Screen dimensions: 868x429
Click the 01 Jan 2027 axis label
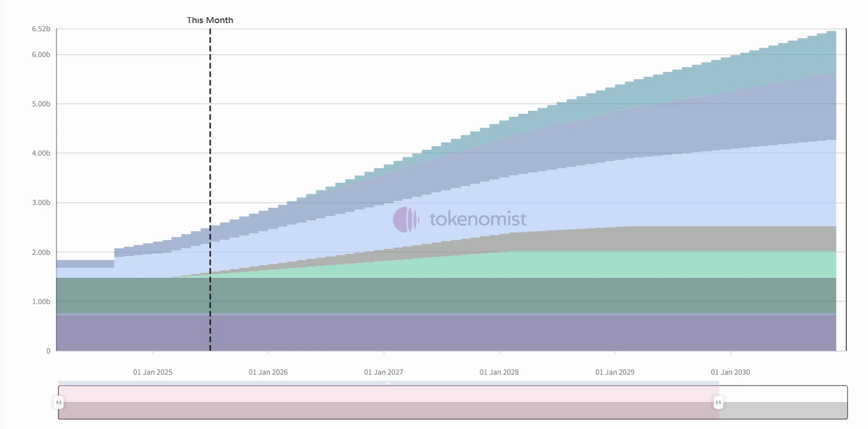point(384,372)
